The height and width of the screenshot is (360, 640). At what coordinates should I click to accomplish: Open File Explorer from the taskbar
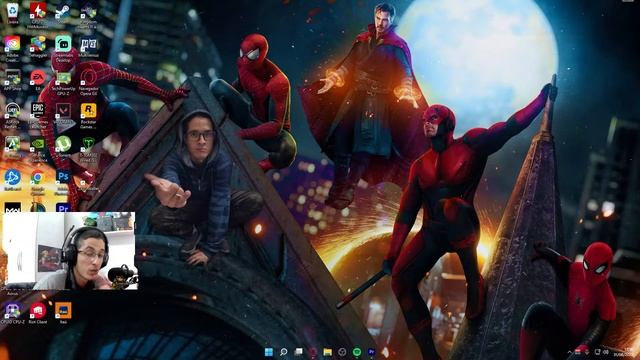pos(327,352)
